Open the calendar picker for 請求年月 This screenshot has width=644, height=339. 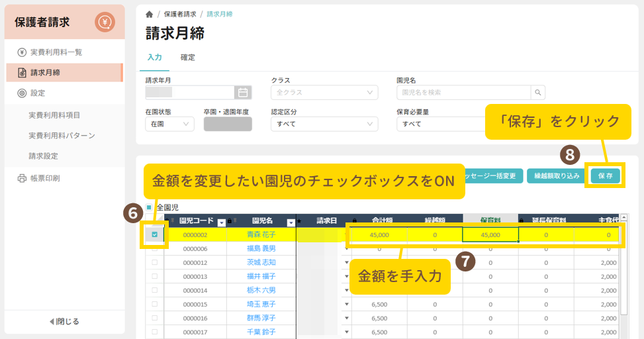point(243,93)
